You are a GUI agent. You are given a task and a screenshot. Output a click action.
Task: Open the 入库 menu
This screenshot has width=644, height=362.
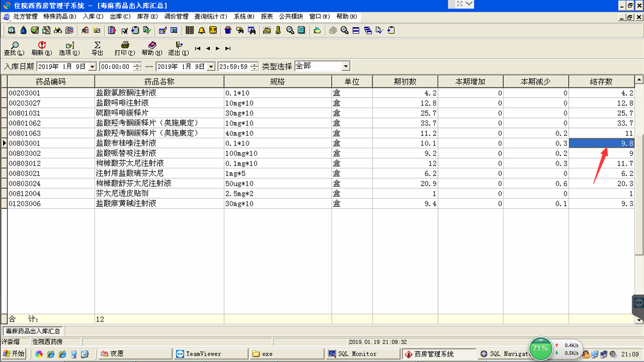click(x=93, y=16)
